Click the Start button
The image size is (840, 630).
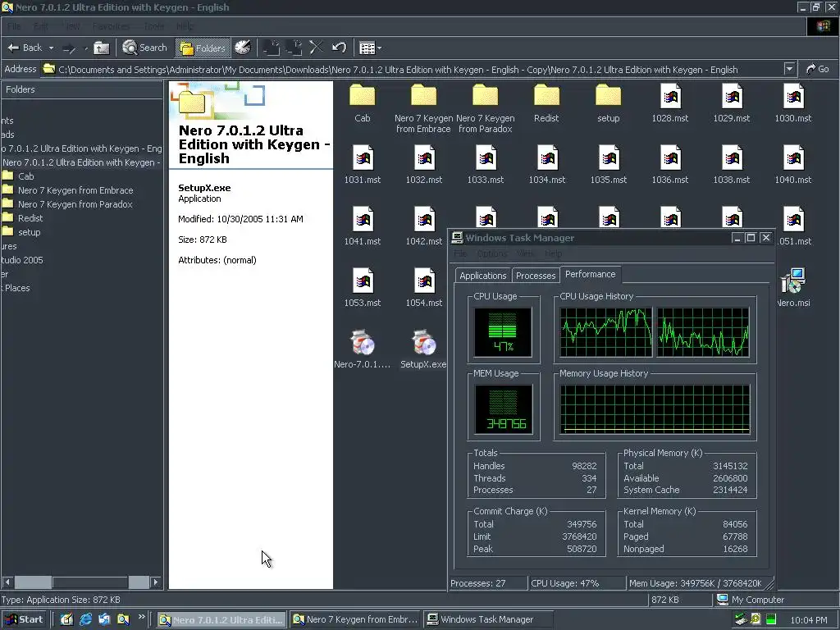[24, 619]
